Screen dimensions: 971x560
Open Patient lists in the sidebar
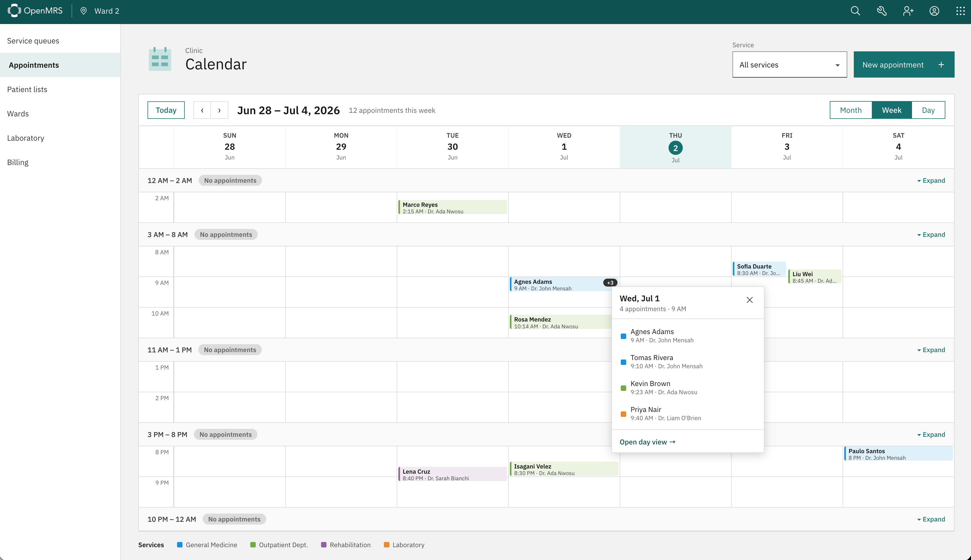(60, 89)
